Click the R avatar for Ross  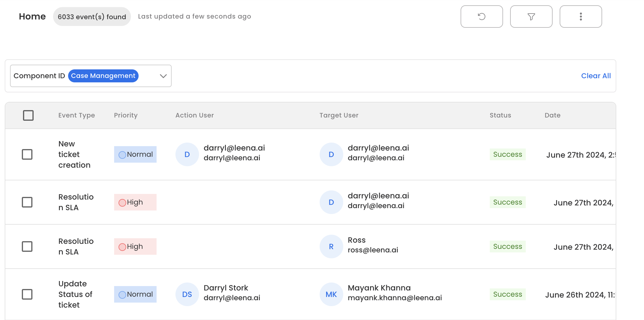tap(331, 246)
